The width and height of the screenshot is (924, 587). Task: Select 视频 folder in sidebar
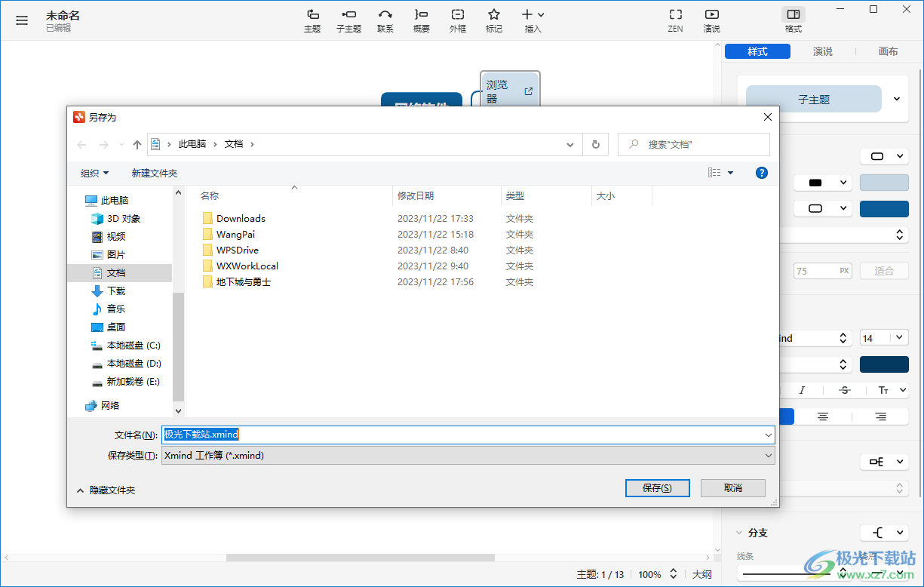click(108, 236)
